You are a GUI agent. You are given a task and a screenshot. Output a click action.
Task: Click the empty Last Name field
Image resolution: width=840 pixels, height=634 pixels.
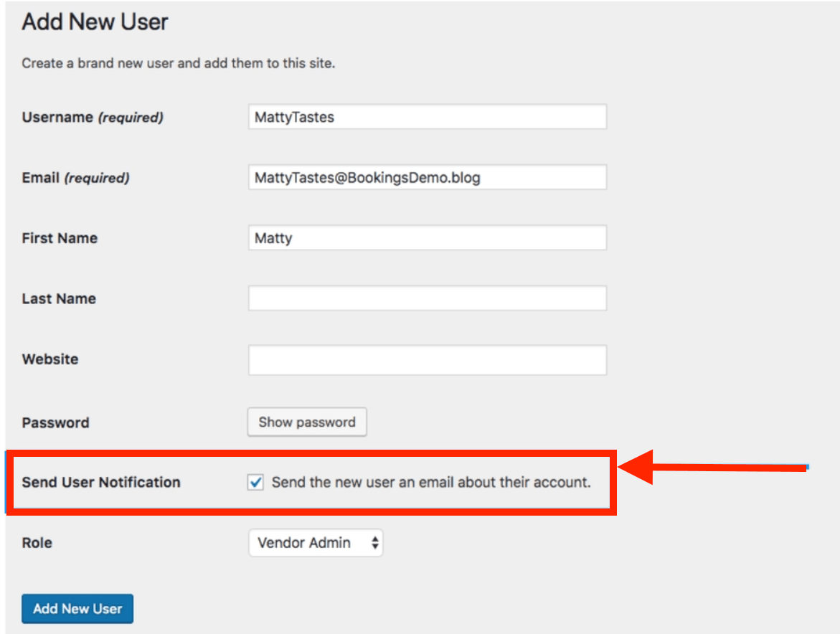point(427,298)
